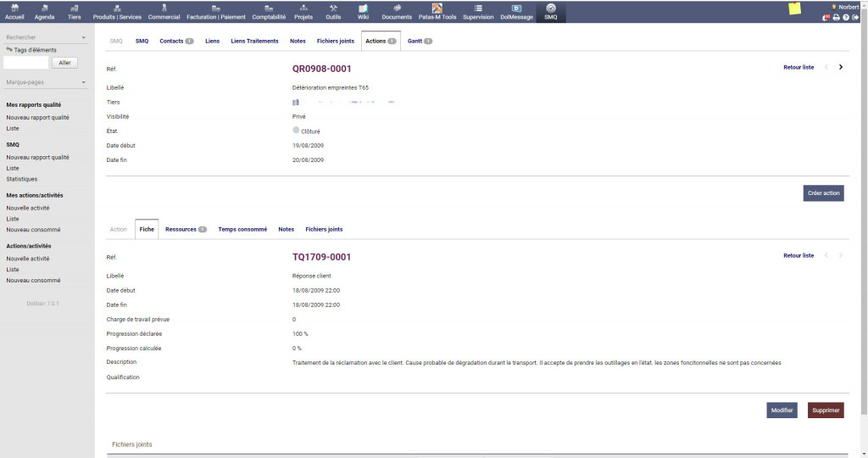Select the Fiche tab
Viewport: 868px width, 458px height.
[147, 229]
